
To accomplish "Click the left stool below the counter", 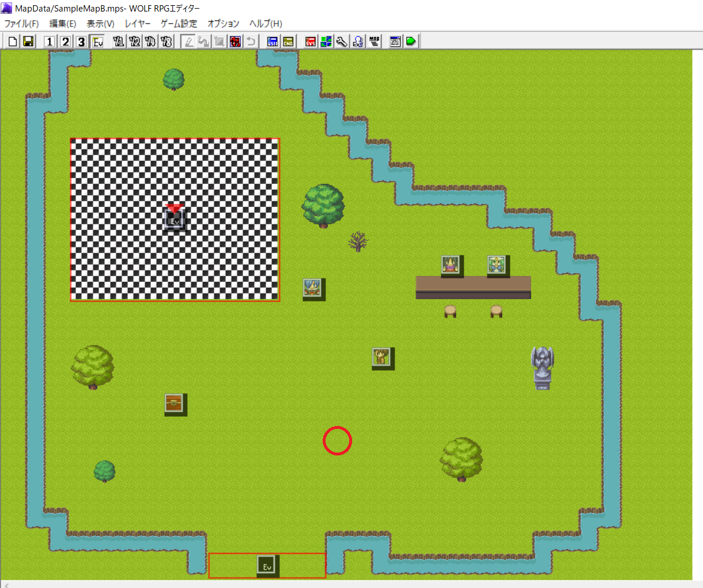I will pos(450,311).
